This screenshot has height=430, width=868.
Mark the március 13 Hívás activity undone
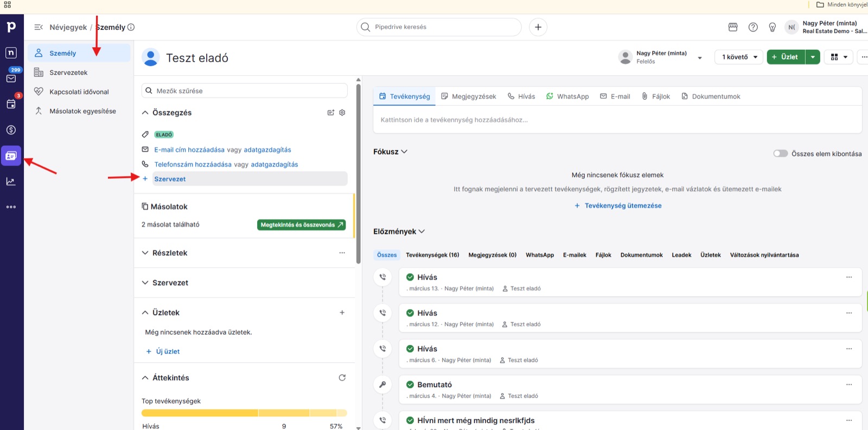click(x=410, y=277)
